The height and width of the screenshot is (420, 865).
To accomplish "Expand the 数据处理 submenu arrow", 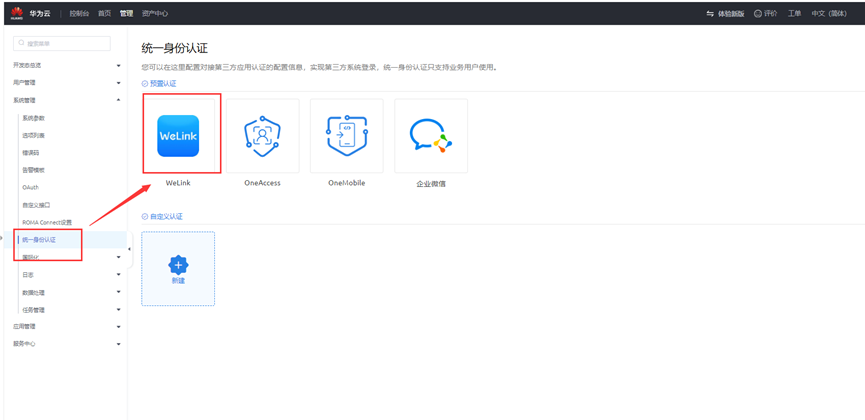I will [x=119, y=292].
